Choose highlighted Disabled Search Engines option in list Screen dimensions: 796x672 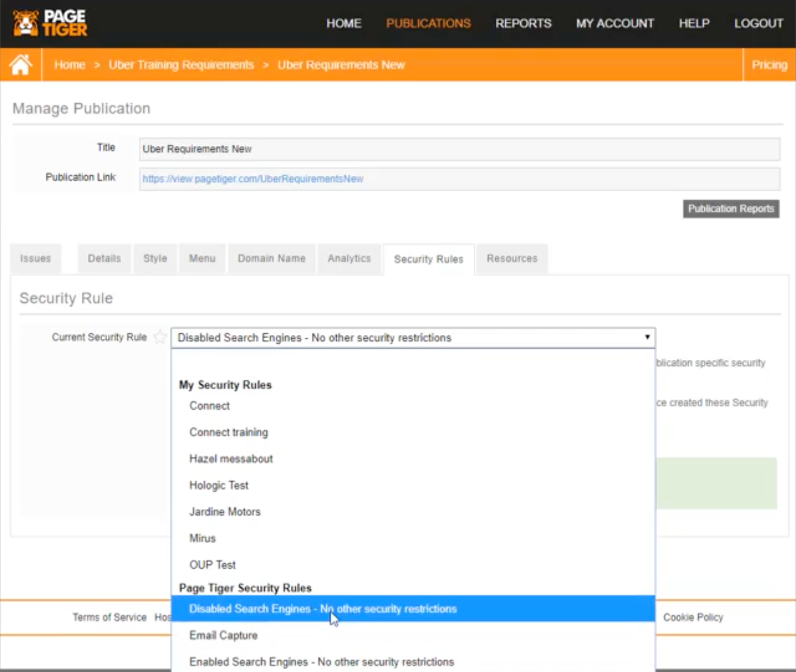tap(413, 608)
